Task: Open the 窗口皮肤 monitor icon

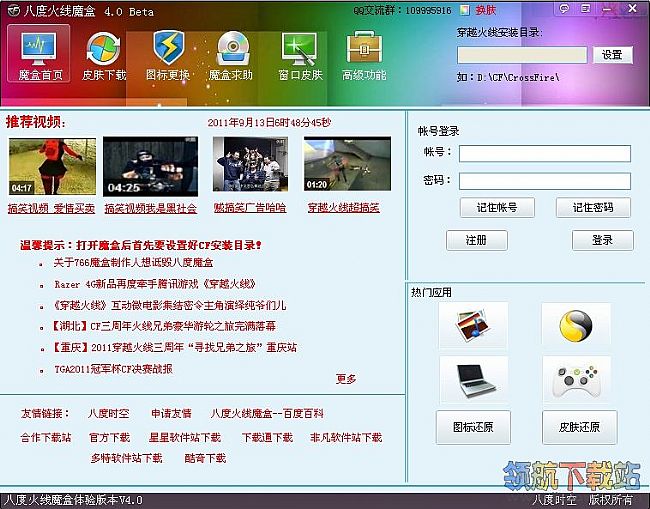Action: pyautogui.click(x=300, y=56)
